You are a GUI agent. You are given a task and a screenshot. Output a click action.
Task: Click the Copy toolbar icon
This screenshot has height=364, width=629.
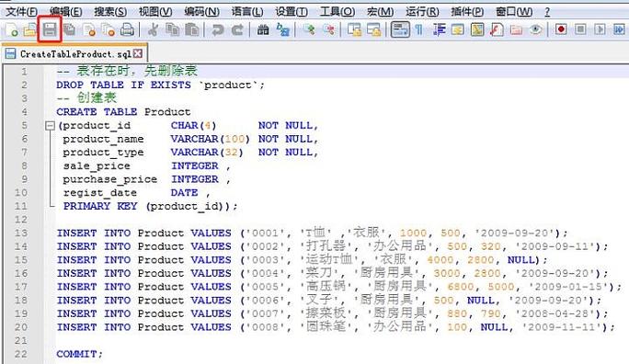tap(173, 29)
